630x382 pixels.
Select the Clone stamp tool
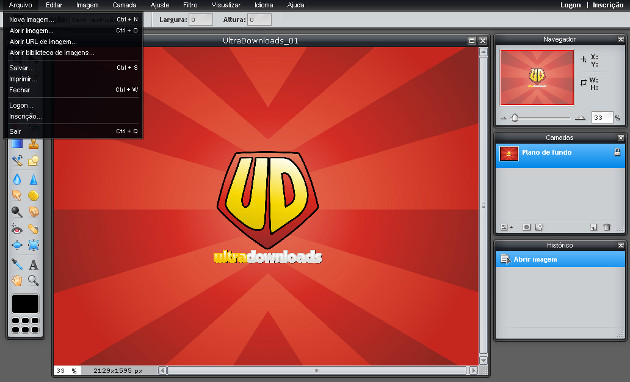pyautogui.click(x=33, y=143)
